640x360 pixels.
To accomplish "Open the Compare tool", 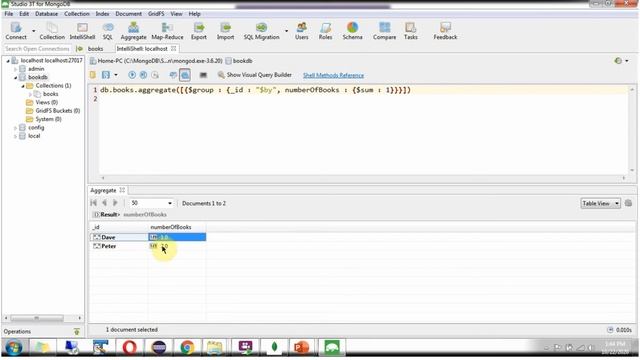I will pyautogui.click(x=384, y=31).
